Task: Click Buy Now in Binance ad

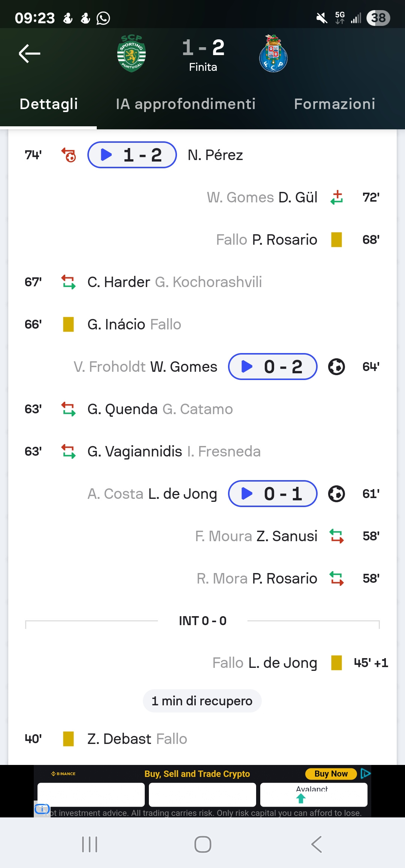Action: [x=331, y=774]
